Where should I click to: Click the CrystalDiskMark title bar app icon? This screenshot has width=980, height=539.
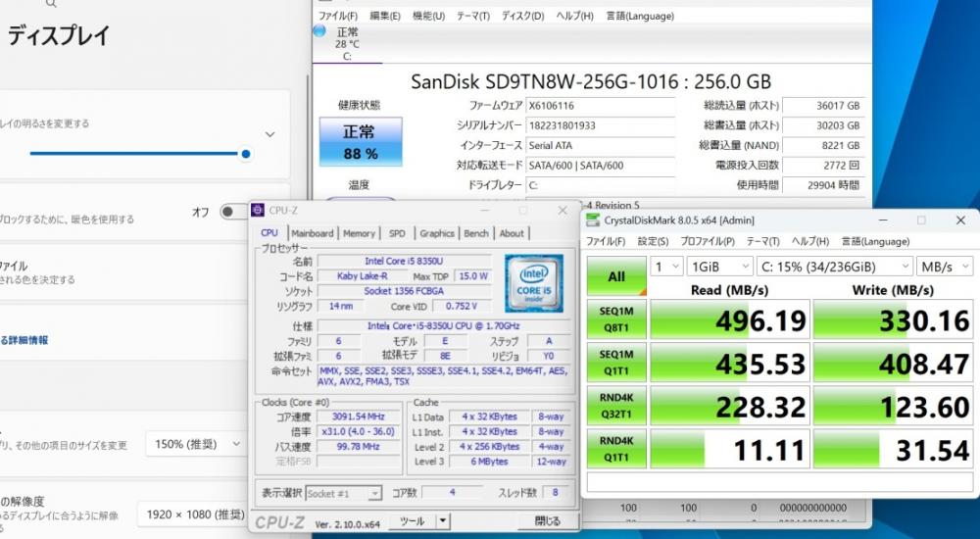(x=593, y=220)
